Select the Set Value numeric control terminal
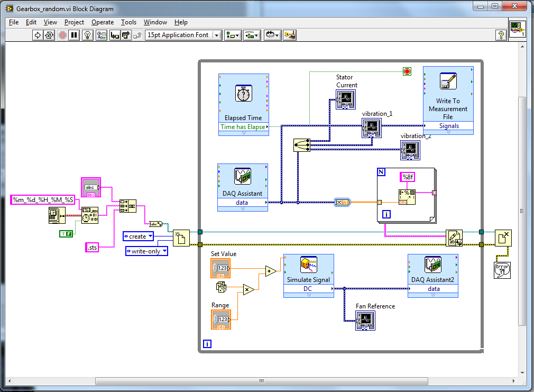 pos(220,268)
